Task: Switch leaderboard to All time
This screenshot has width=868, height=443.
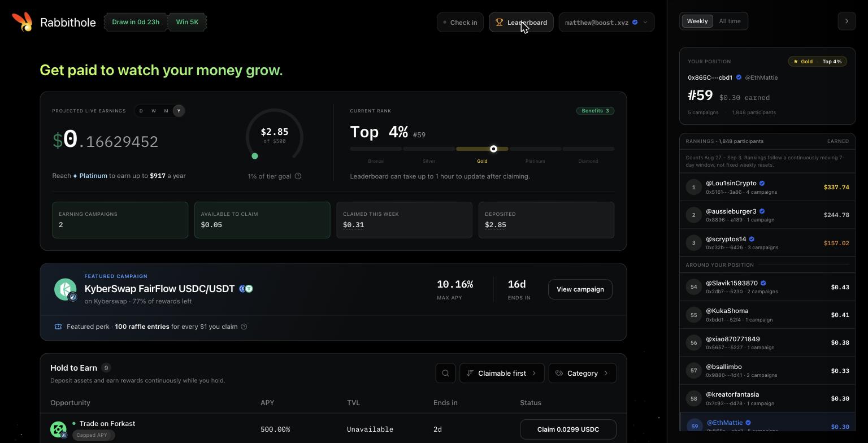Action: click(730, 21)
